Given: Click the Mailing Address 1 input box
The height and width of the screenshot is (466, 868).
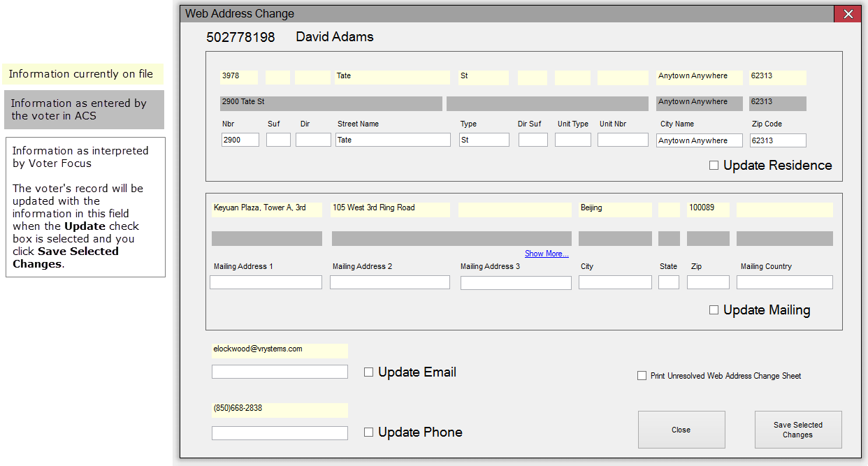Looking at the screenshot, I should tap(266, 282).
